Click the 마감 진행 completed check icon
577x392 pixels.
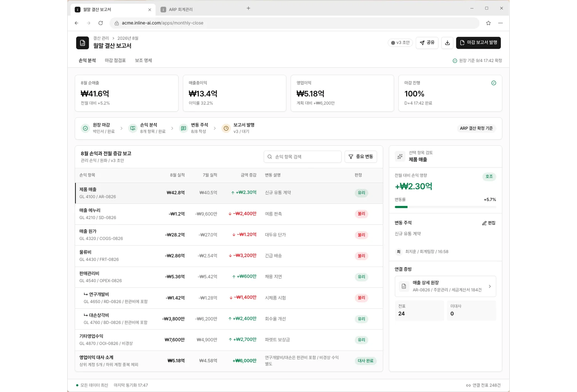(493, 83)
